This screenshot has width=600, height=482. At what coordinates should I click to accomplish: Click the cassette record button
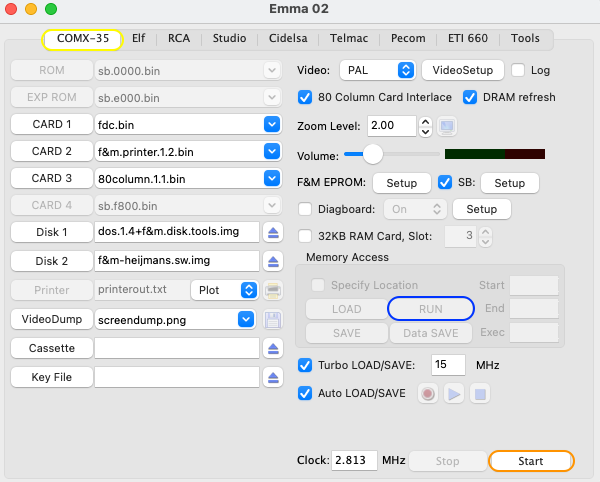click(x=428, y=394)
